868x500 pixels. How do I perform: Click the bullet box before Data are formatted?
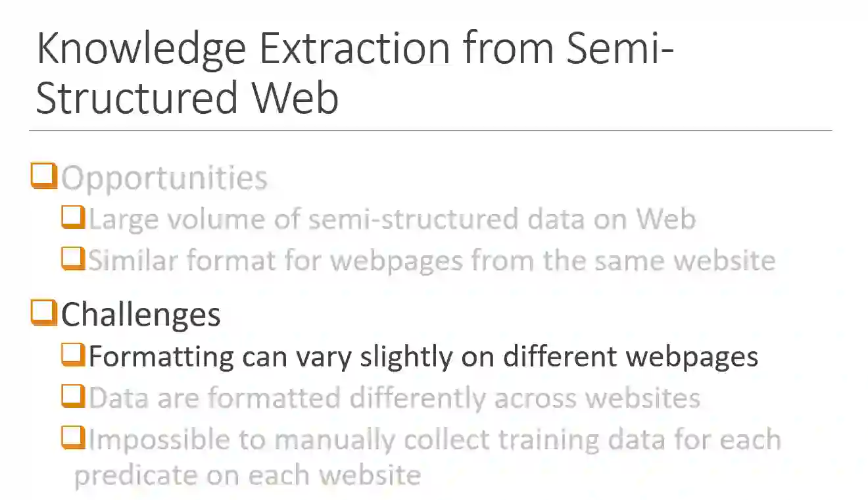tap(73, 396)
